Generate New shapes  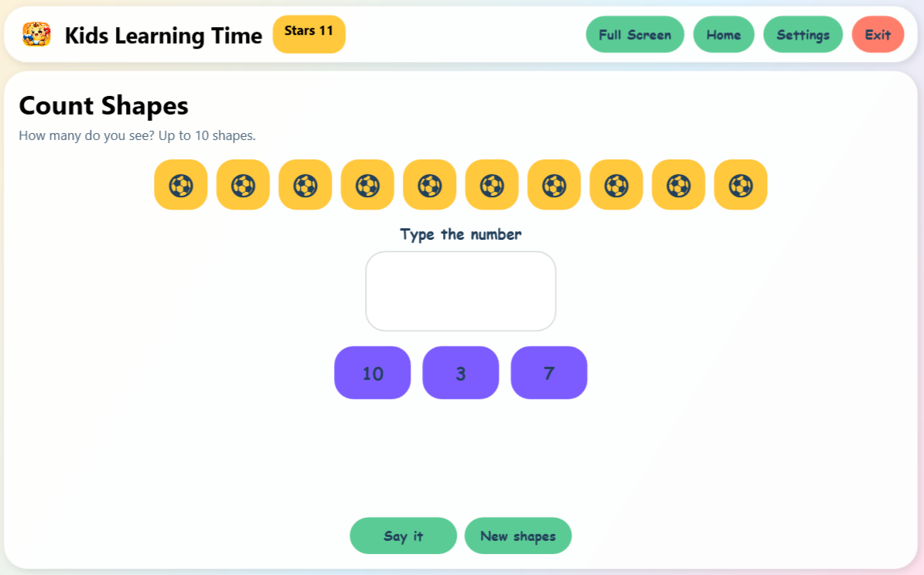pos(518,536)
